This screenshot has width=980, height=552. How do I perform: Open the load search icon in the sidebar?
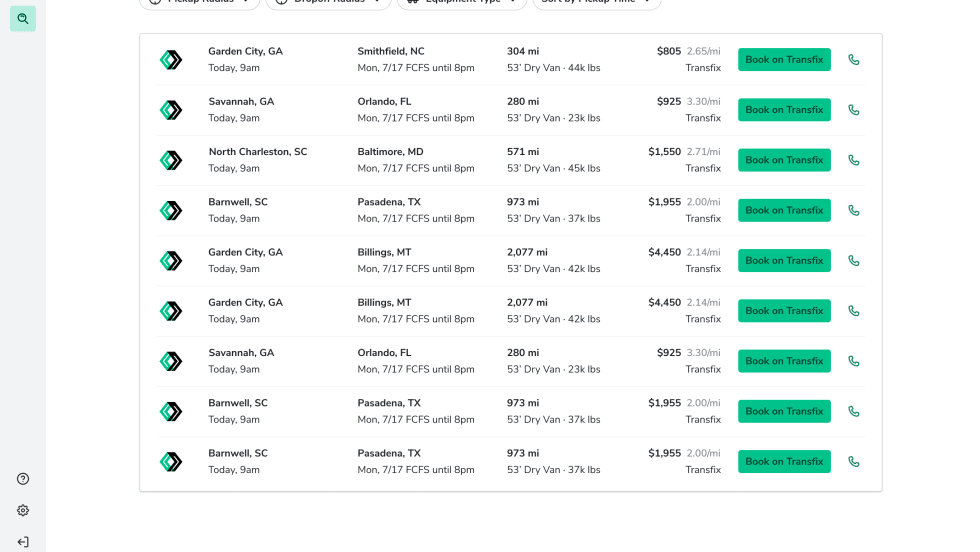(23, 18)
